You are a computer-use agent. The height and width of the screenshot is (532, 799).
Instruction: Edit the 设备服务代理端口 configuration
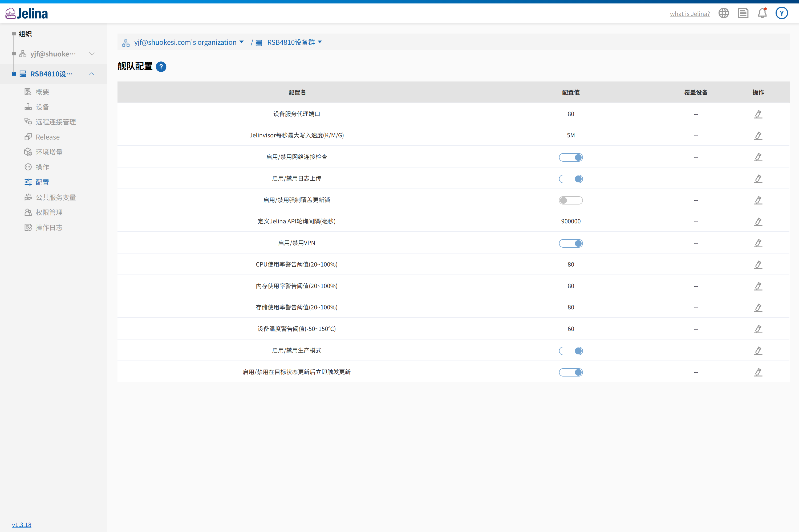point(758,114)
